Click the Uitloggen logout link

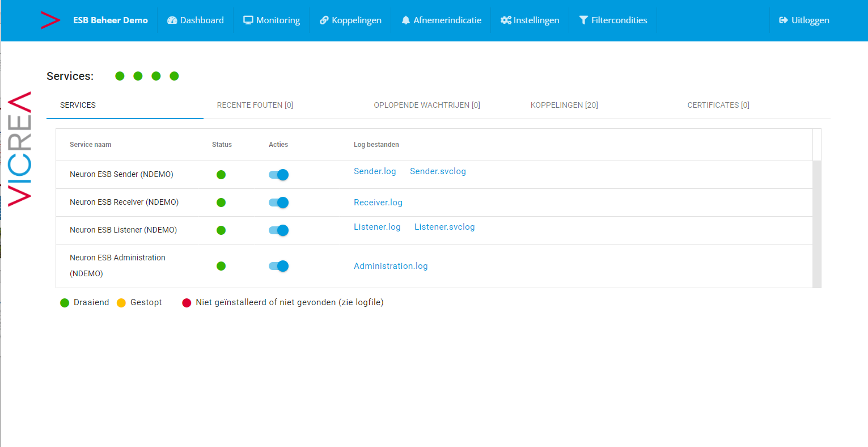(x=804, y=20)
